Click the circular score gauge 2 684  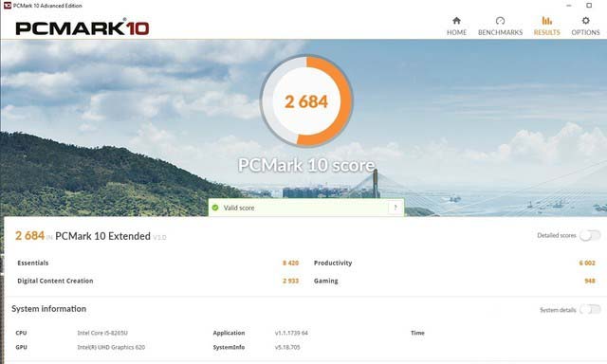click(306, 101)
